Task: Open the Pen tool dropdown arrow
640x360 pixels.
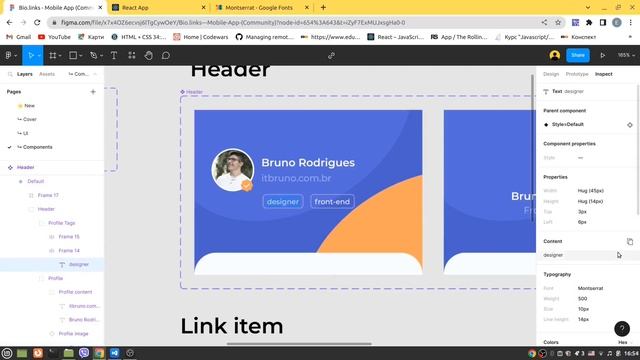Action: (x=101, y=56)
